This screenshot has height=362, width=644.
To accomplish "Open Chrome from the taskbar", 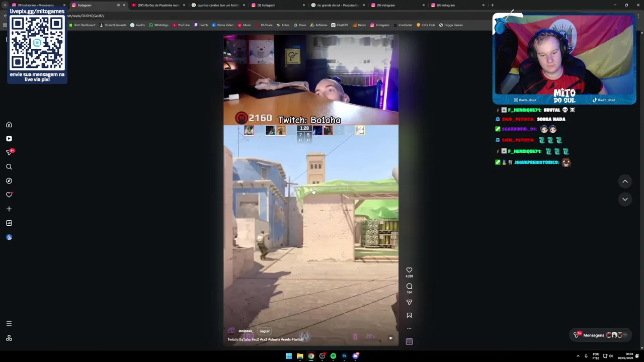I will point(311,356).
